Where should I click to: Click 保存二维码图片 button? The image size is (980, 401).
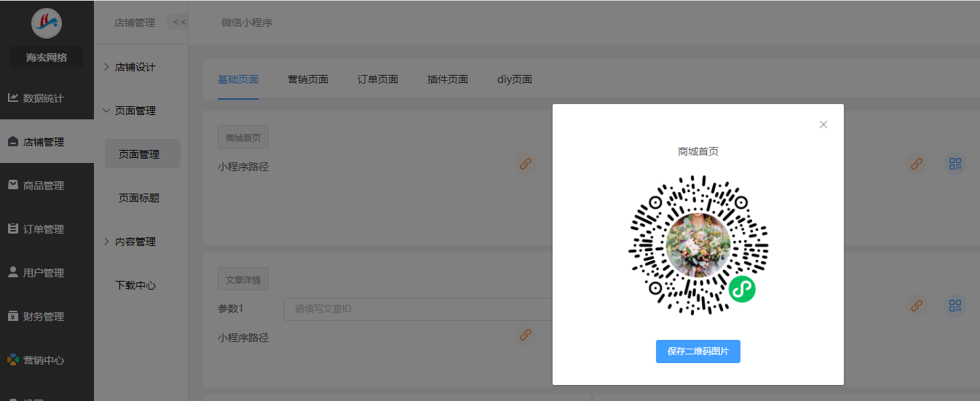click(698, 352)
